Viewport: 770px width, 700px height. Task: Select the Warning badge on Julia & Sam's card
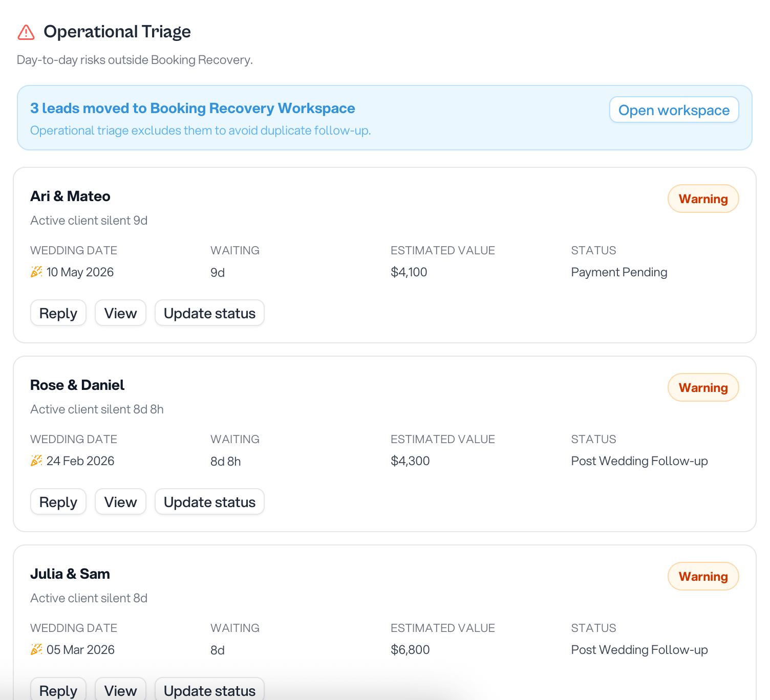[x=703, y=576]
